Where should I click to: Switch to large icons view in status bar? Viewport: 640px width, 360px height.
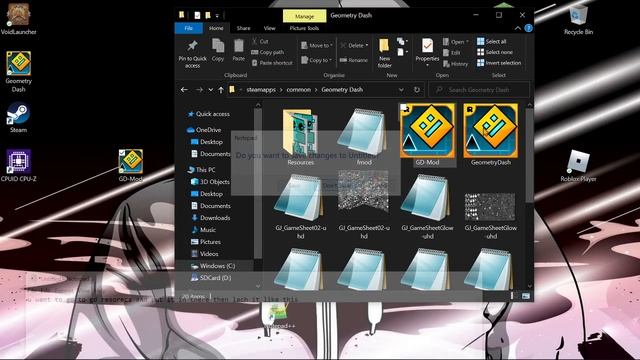coord(526,296)
